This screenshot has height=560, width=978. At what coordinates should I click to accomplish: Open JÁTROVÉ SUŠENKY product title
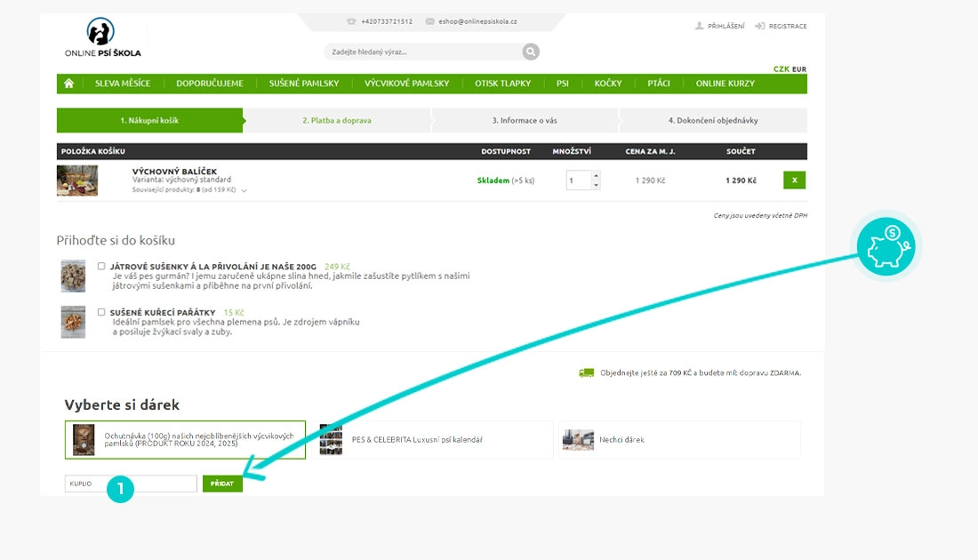tap(213, 267)
